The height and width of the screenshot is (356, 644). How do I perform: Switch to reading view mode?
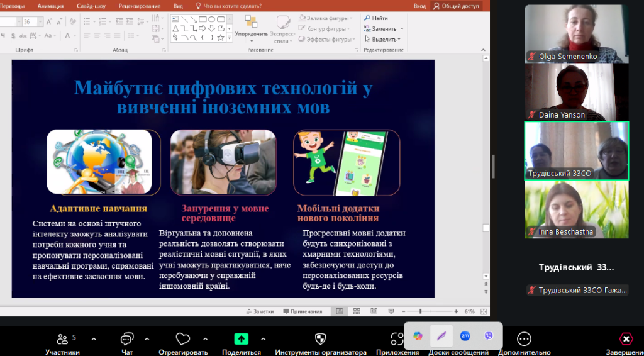(x=373, y=311)
